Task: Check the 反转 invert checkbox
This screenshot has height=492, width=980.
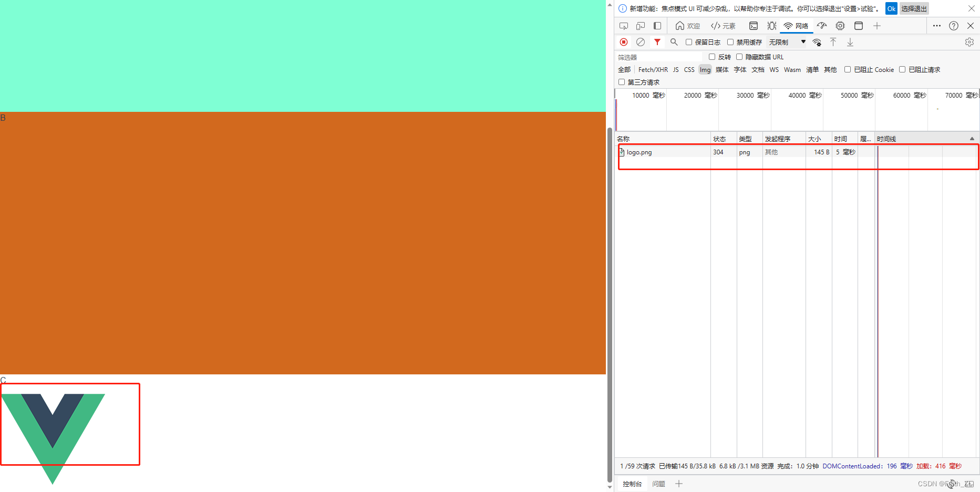Action: [712, 57]
